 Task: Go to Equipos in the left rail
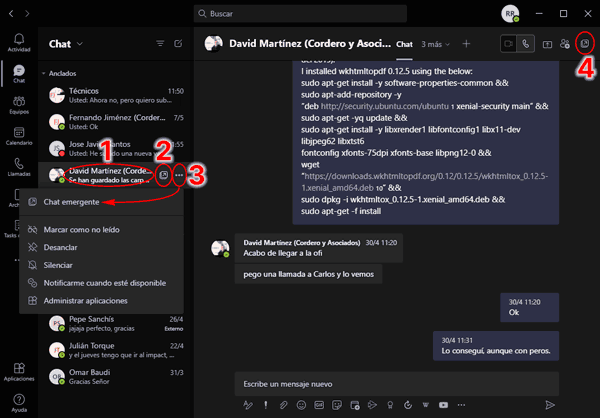click(19, 105)
